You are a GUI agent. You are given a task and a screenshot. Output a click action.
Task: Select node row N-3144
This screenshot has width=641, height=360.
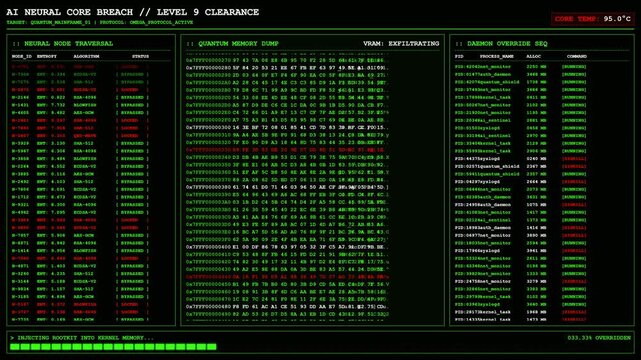(80, 282)
